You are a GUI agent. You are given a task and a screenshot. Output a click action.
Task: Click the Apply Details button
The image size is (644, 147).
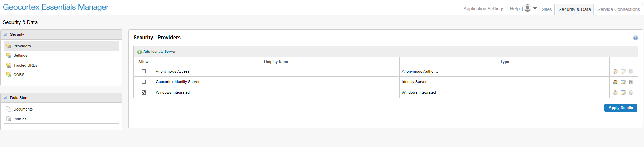click(621, 108)
